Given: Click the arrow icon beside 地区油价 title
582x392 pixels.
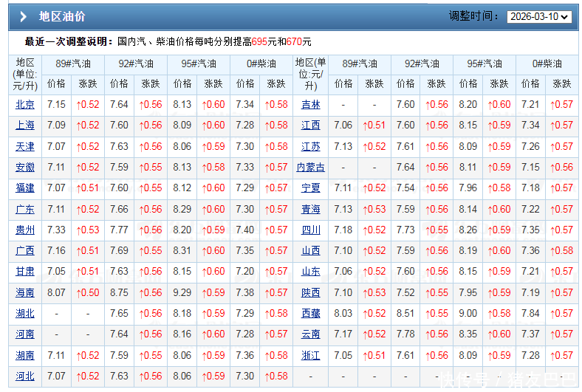Looking at the screenshot, I should click(24, 17).
